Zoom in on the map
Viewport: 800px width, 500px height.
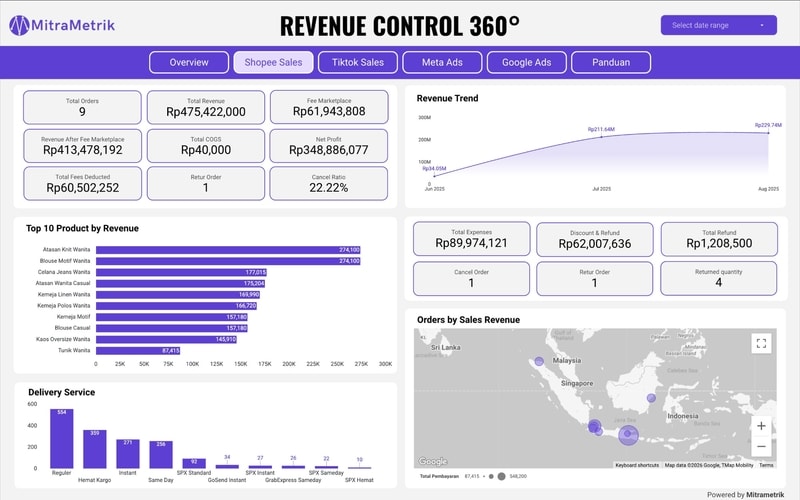pyautogui.click(x=762, y=425)
